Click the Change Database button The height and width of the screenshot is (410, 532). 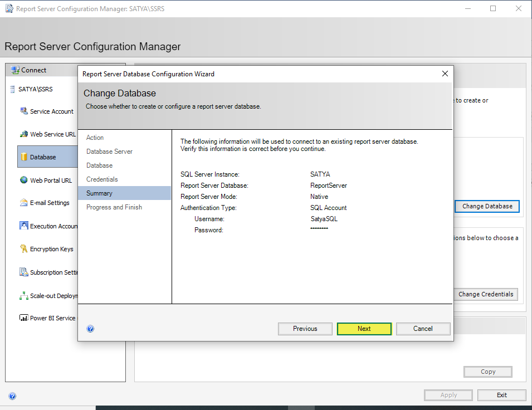pyautogui.click(x=487, y=206)
